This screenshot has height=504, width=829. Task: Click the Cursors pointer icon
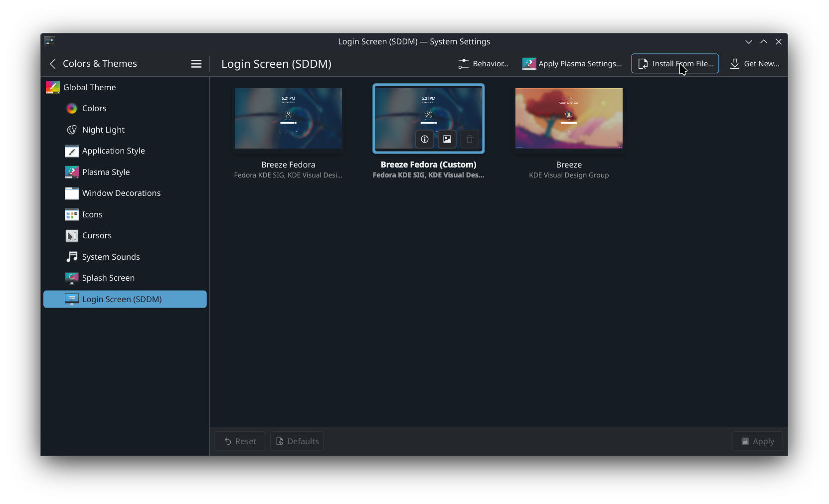tap(72, 236)
